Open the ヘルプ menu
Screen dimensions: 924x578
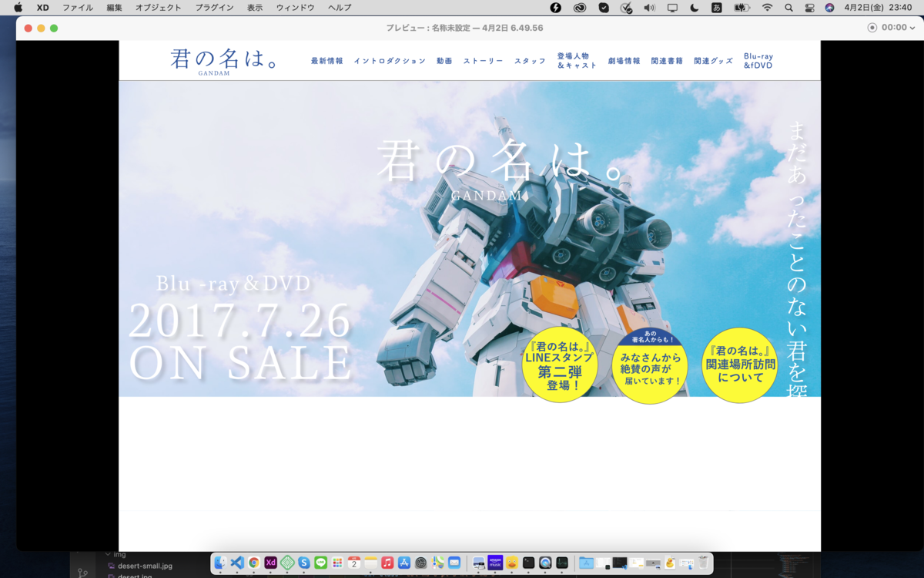pos(340,7)
